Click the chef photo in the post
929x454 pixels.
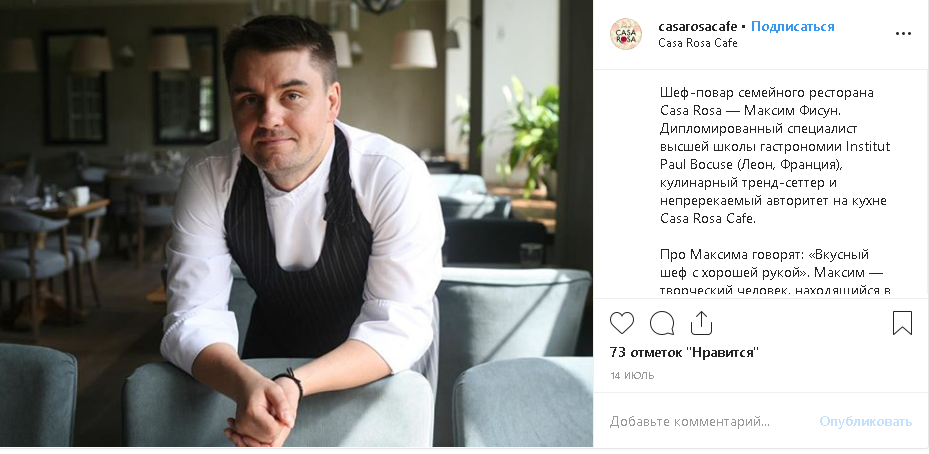[296, 223]
